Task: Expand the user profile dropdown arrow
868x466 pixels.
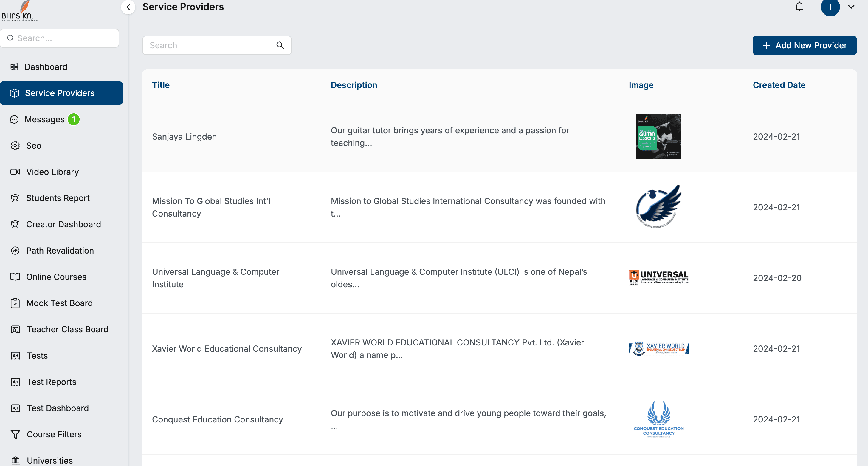Action: pos(851,7)
